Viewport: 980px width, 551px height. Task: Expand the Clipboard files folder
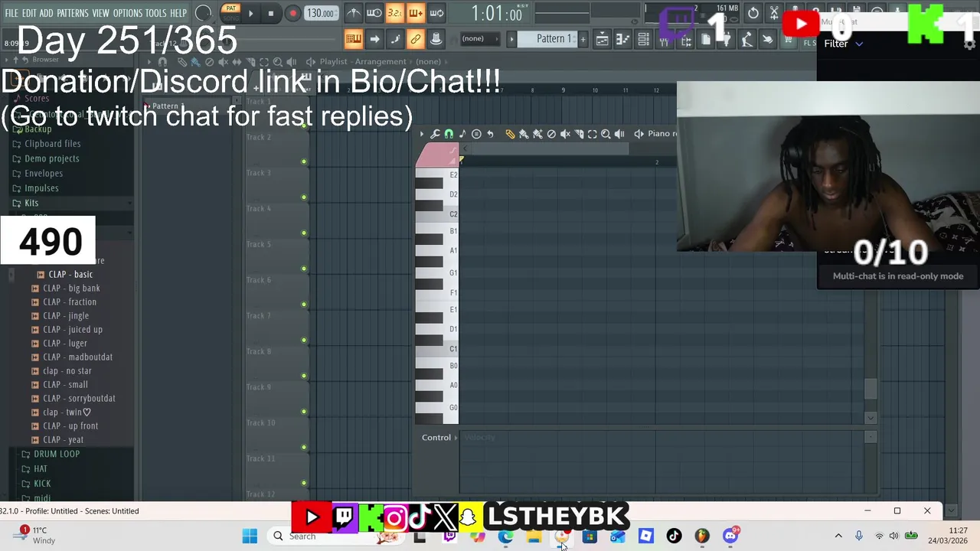[52, 144]
